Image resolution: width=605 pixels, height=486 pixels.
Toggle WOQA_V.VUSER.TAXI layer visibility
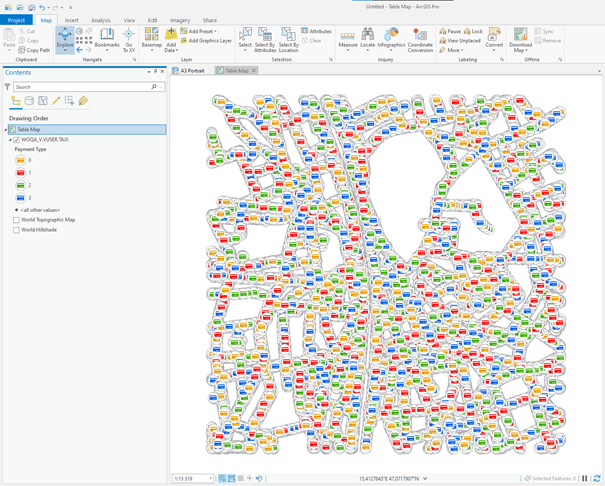(x=17, y=140)
